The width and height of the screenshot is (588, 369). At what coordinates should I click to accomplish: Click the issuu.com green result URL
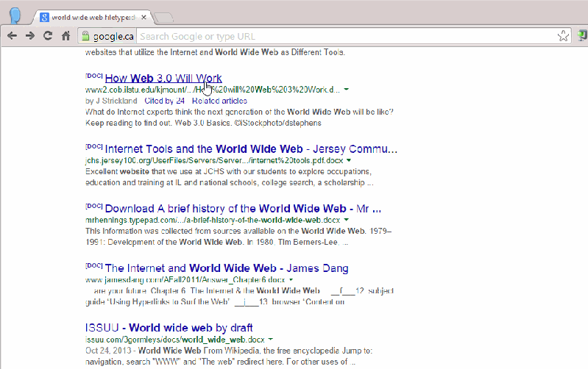175,340
